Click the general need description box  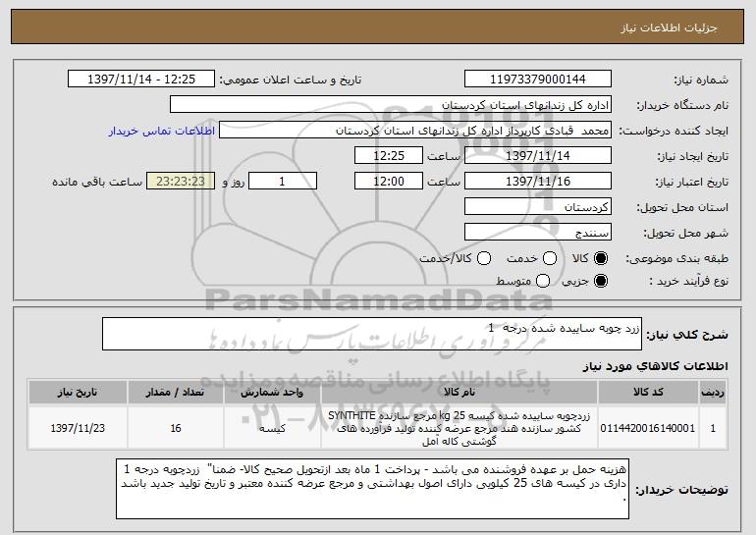pos(372,334)
